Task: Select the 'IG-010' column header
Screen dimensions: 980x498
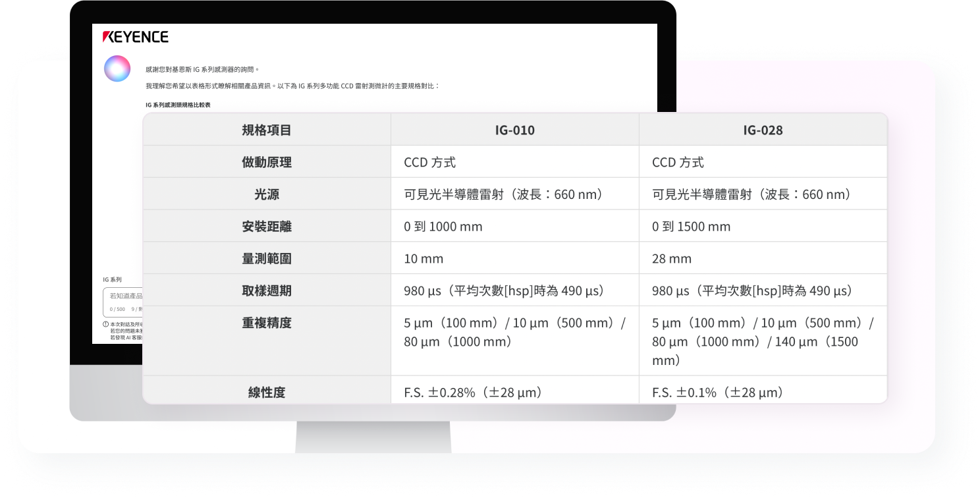Action: click(x=515, y=130)
